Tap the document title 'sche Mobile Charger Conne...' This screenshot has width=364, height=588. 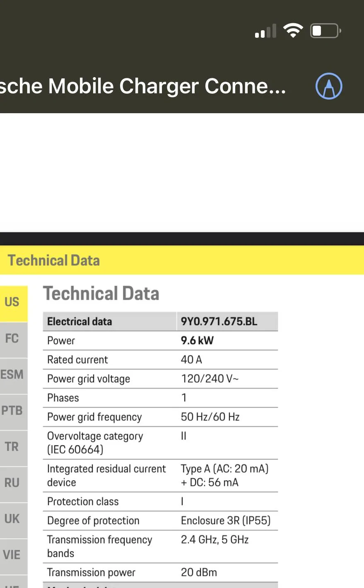click(143, 86)
